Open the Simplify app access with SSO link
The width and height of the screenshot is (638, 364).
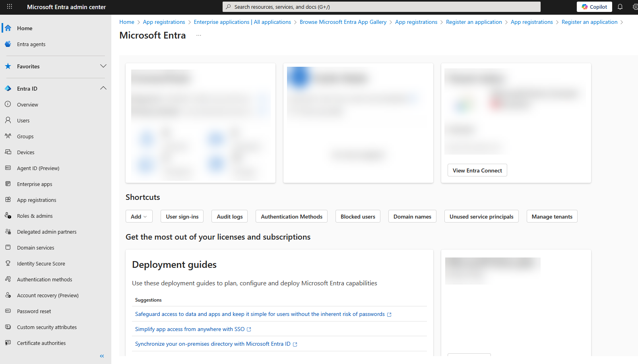tap(190, 329)
